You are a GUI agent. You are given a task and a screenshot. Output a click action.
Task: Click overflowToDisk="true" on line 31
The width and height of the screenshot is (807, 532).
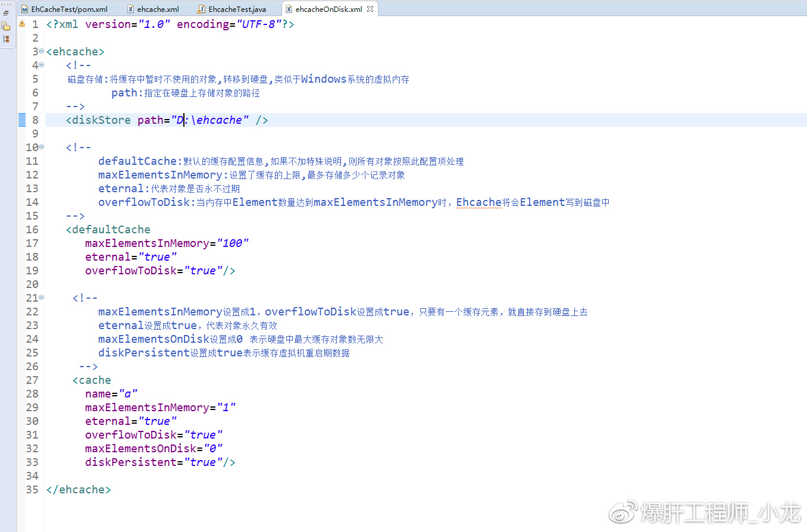(154, 435)
